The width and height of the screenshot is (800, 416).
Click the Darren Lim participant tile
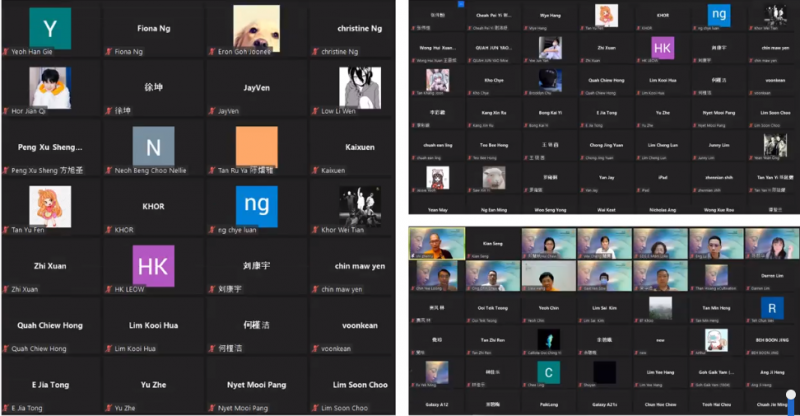point(771,277)
